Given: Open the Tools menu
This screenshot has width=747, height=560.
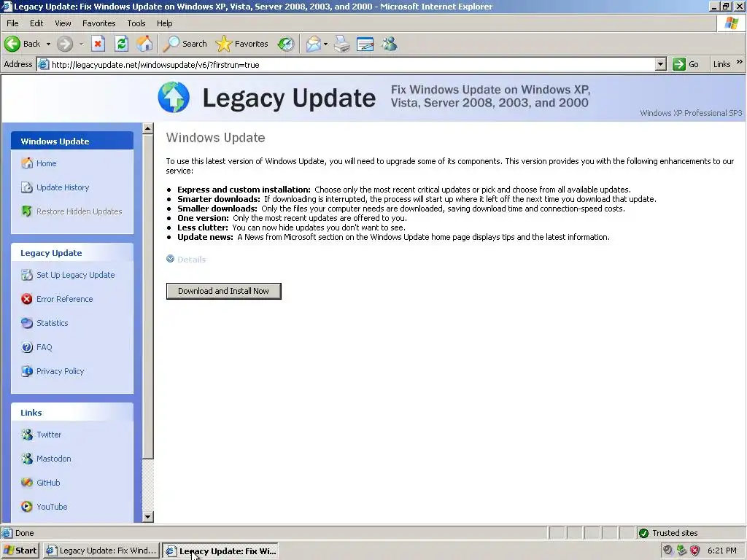Looking at the screenshot, I should (136, 23).
